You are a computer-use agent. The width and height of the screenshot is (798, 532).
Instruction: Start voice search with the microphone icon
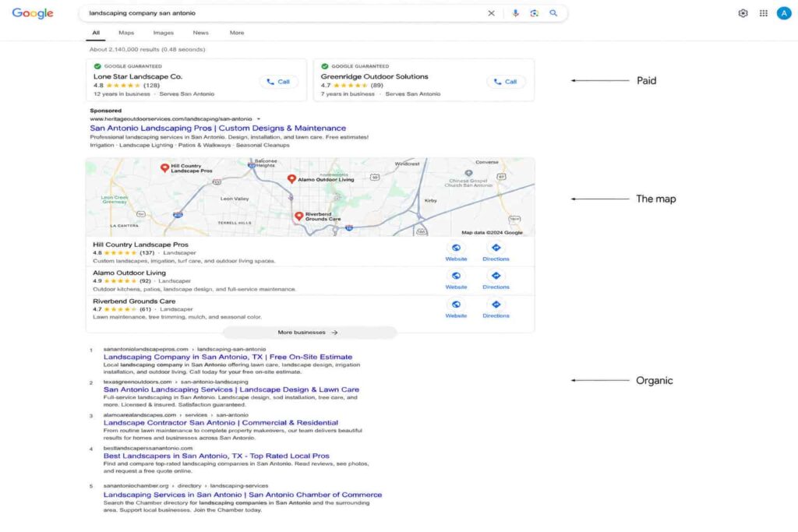pos(515,13)
